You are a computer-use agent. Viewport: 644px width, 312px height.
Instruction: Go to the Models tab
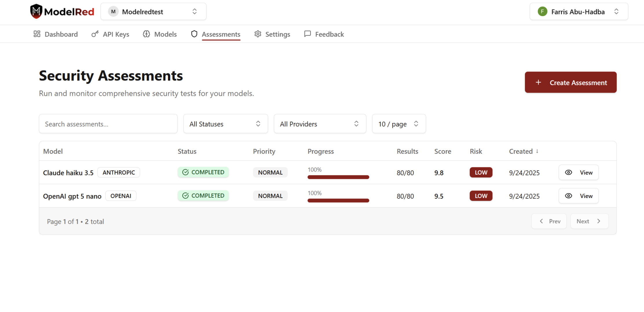tap(165, 34)
